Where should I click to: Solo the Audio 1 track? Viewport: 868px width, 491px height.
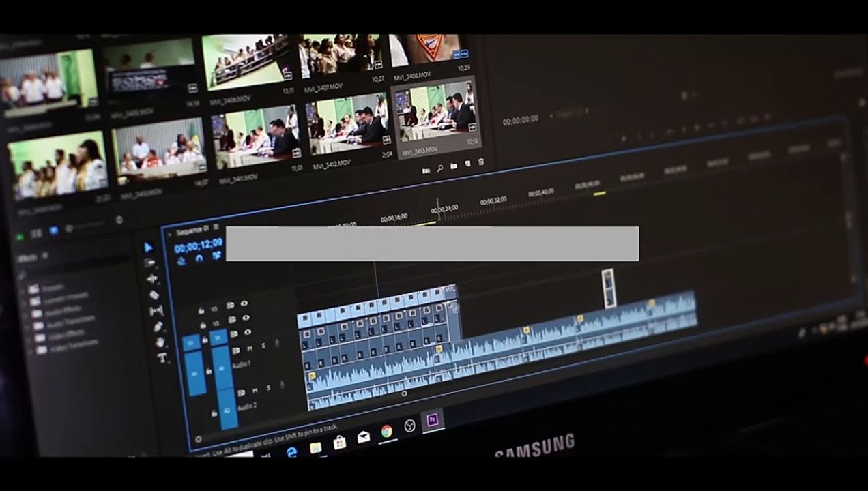click(x=263, y=346)
